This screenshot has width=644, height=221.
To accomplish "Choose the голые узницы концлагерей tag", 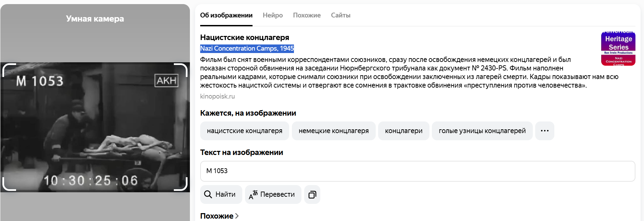I will tap(482, 131).
